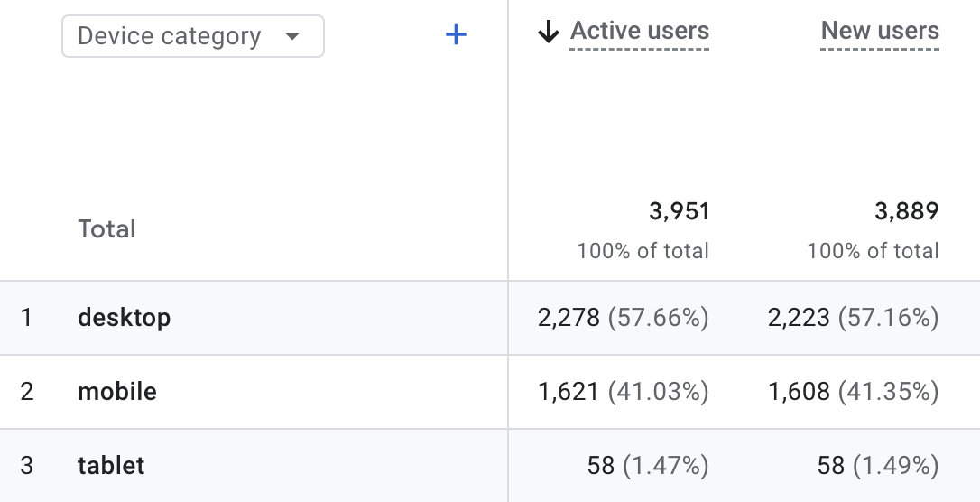The height and width of the screenshot is (502, 980).
Task: Open the Device category dropdown
Action: click(x=192, y=37)
